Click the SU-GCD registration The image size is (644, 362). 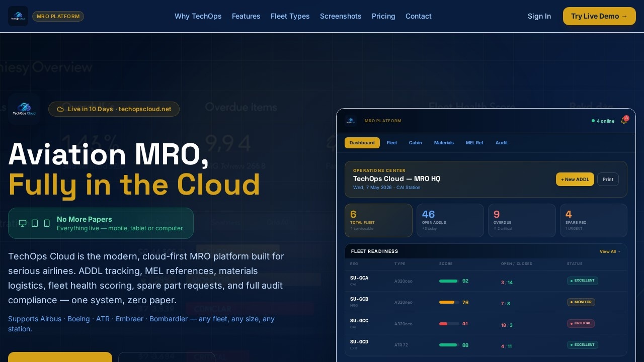359,342
